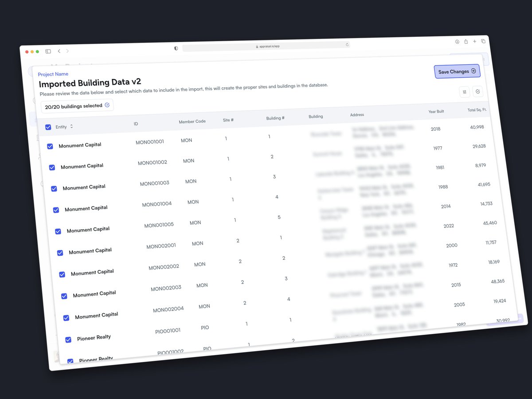Click the Year Built value 2022
This screenshot has height=399, width=532.
pyautogui.click(x=449, y=226)
